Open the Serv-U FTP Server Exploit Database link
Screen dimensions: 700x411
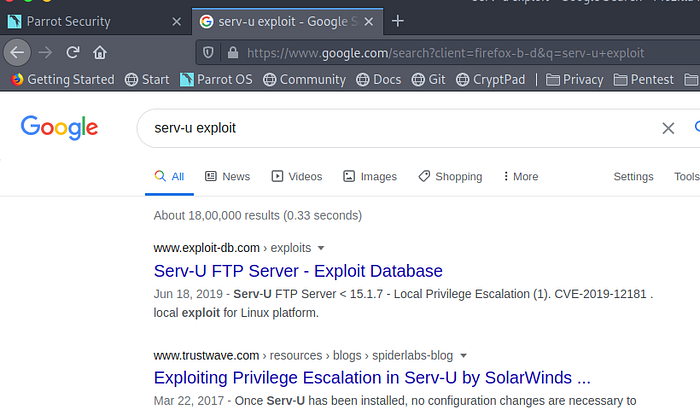point(298,270)
